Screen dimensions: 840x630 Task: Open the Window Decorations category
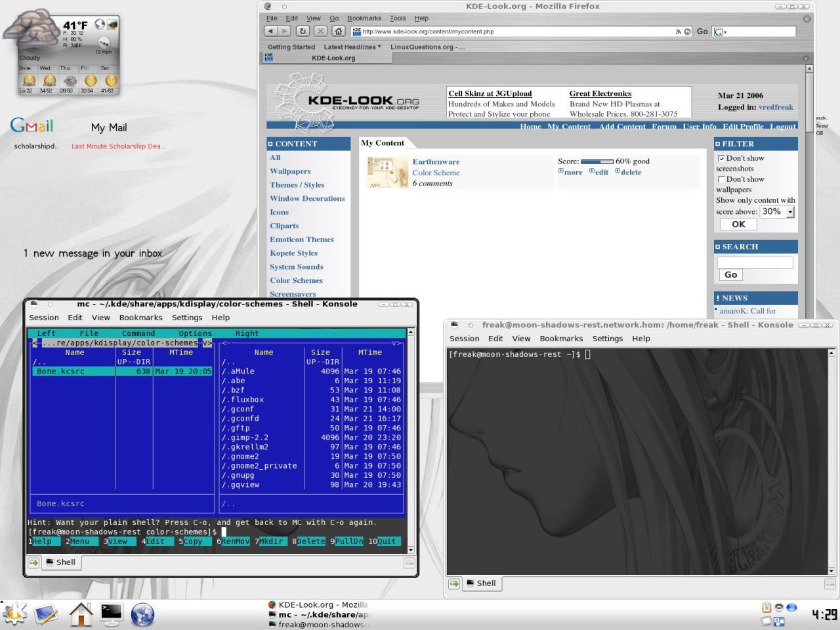307,198
